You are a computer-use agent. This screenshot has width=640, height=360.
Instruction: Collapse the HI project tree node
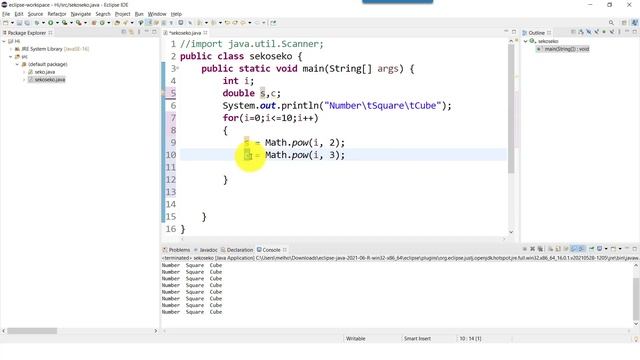(4, 41)
